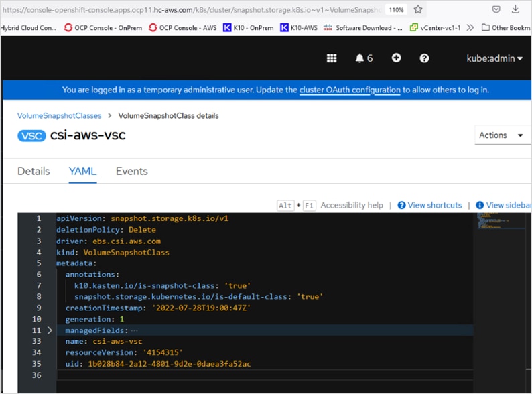Screen dimensions: 532x394
Task: Click the View sidebar link
Action: pyautogui.click(x=503, y=205)
